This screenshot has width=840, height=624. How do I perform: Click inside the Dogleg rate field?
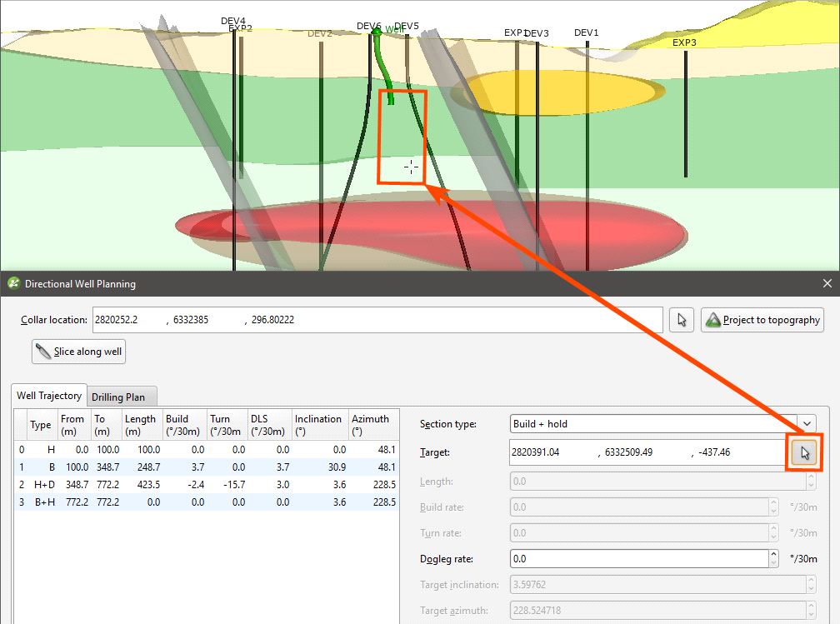point(637,559)
